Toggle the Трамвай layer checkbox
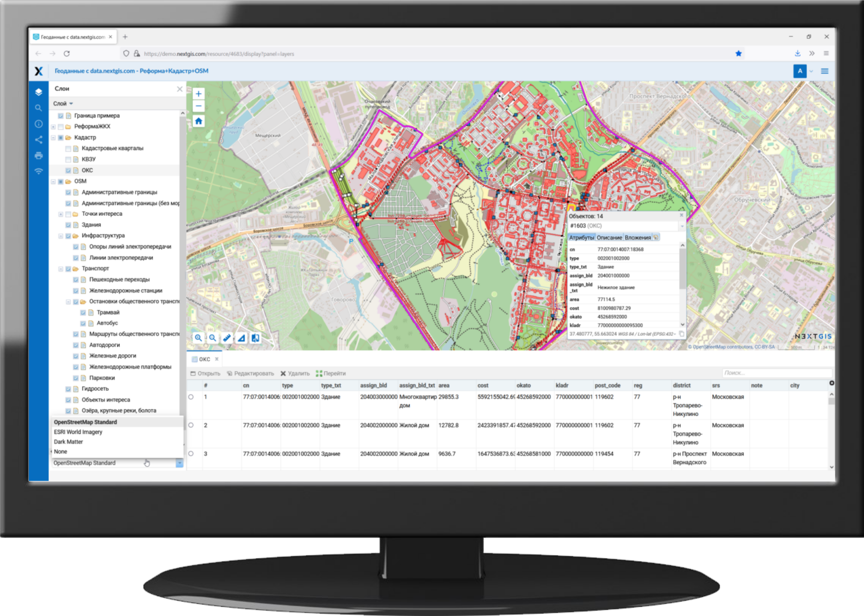864x616 pixels. [x=83, y=313]
